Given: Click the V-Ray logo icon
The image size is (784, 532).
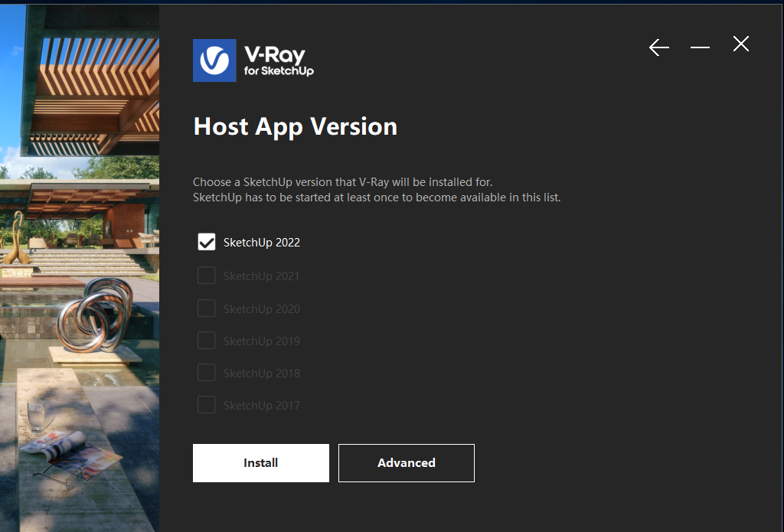Looking at the screenshot, I should click(214, 60).
